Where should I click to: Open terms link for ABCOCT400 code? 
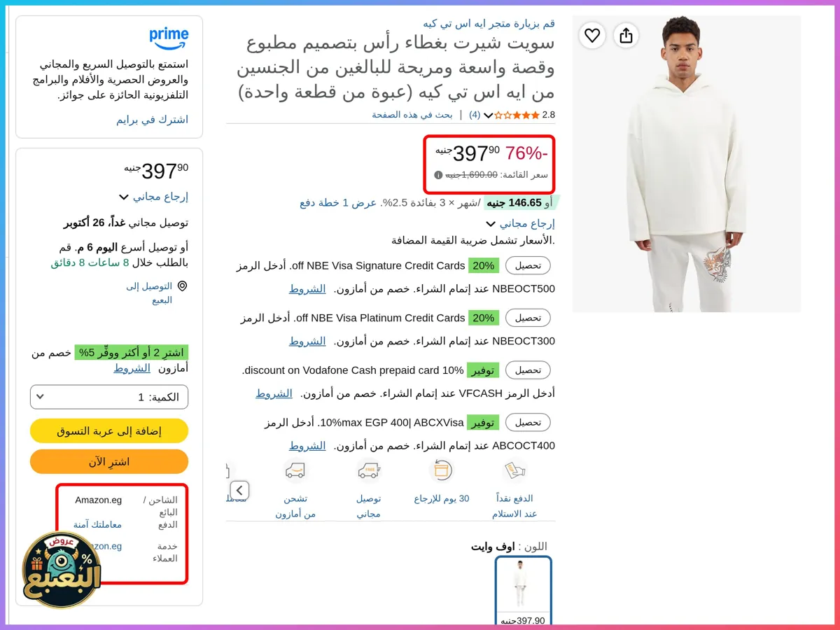(307, 446)
